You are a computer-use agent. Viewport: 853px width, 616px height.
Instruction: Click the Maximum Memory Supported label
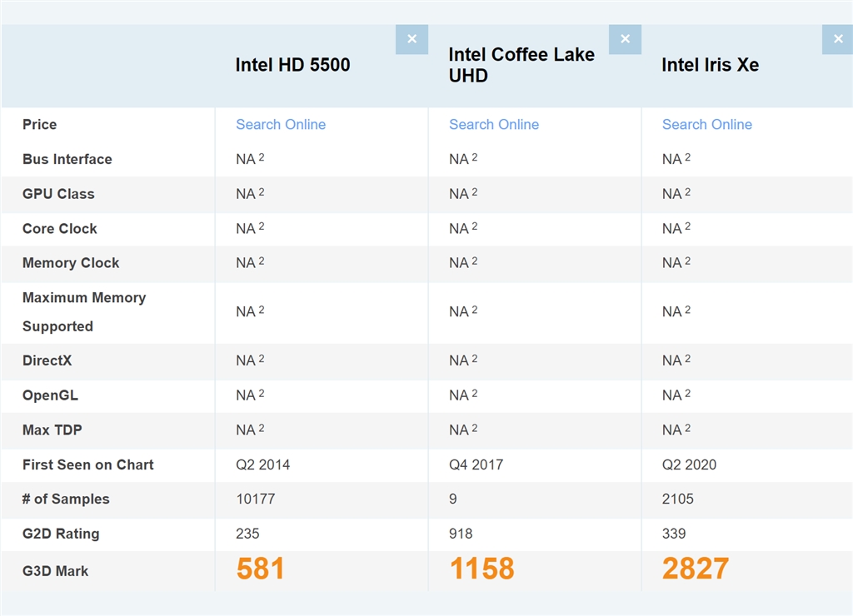click(84, 312)
